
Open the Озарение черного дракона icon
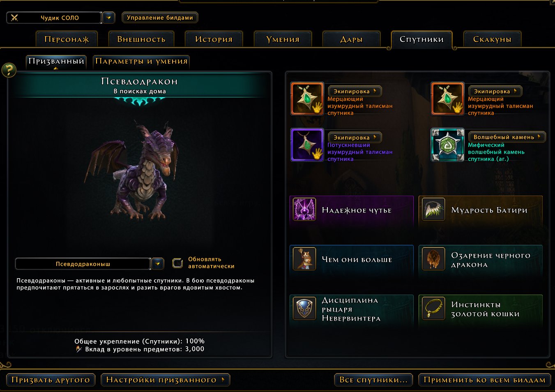433,259
